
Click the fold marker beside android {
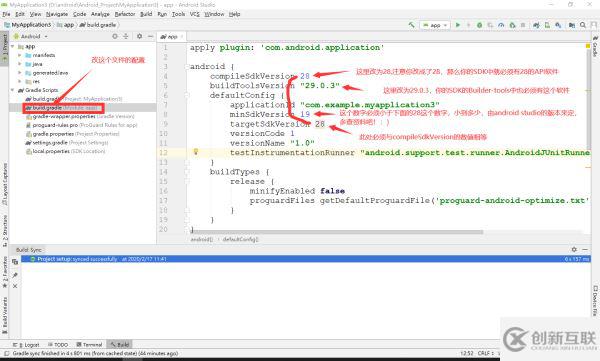187,67
